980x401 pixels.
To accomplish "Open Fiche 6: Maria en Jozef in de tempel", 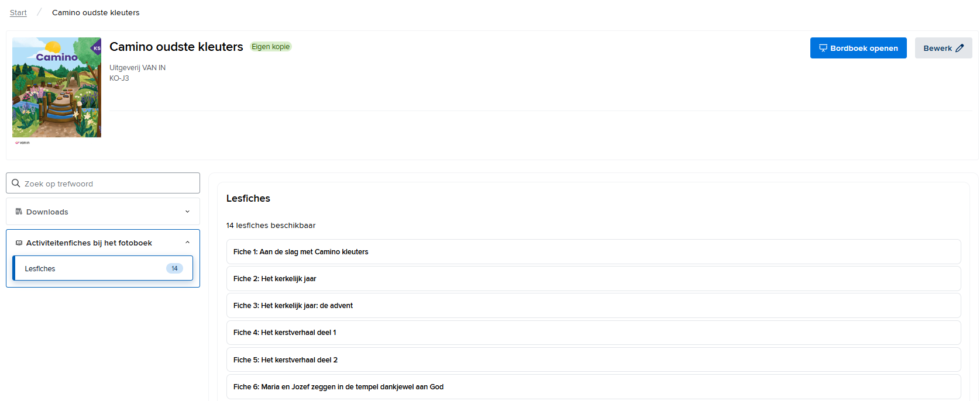I will (x=593, y=387).
